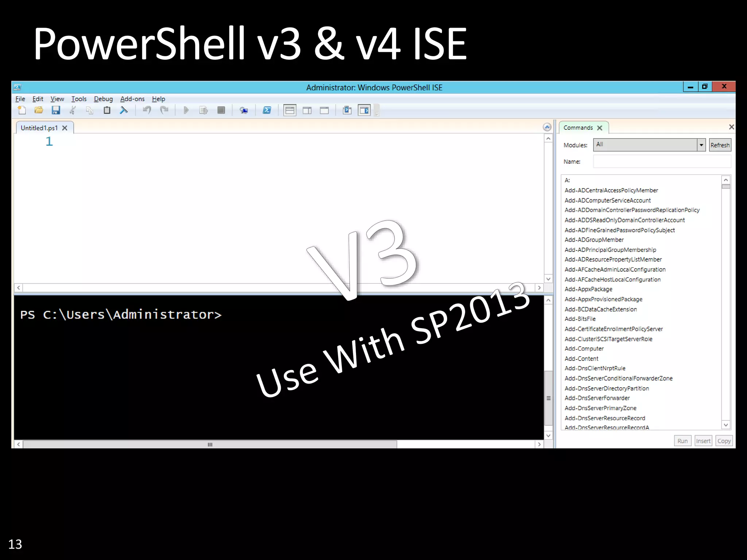Launch PowerShell.exe with the blue console icon
747x560 pixels.
[267, 110]
